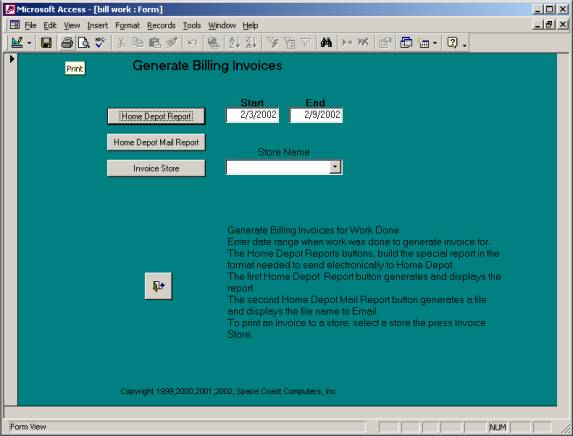573x436 pixels.
Task: Click the Microsoft Access Help icon
Action: tap(452, 43)
